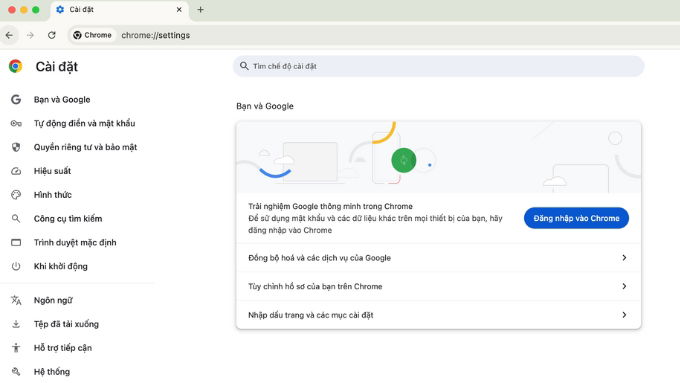Click the Chrome site info chip
Screen dimensions: 680x383
(x=92, y=35)
